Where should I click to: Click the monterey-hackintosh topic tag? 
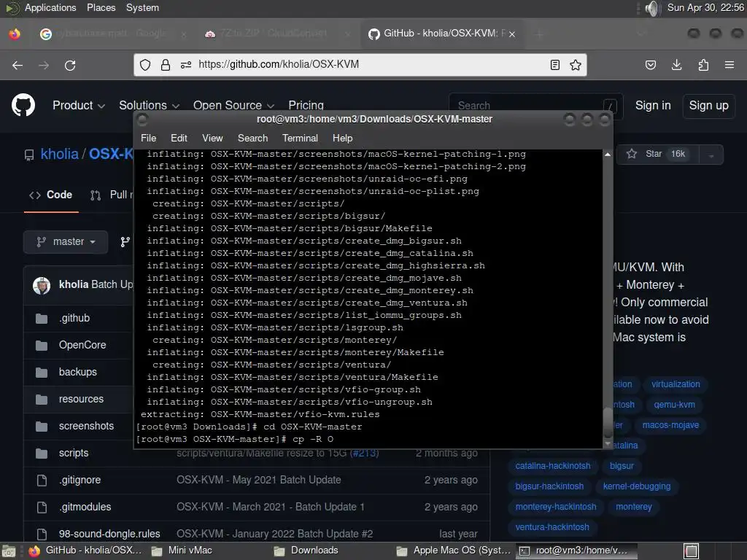click(x=555, y=507)
